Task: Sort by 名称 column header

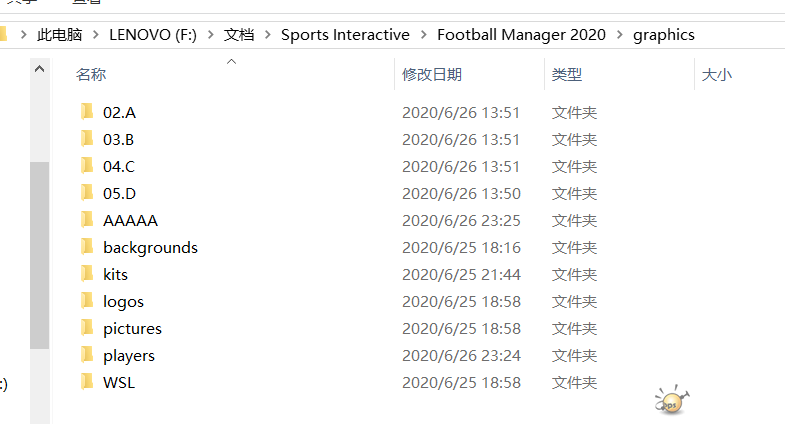Action: [91, 75]
